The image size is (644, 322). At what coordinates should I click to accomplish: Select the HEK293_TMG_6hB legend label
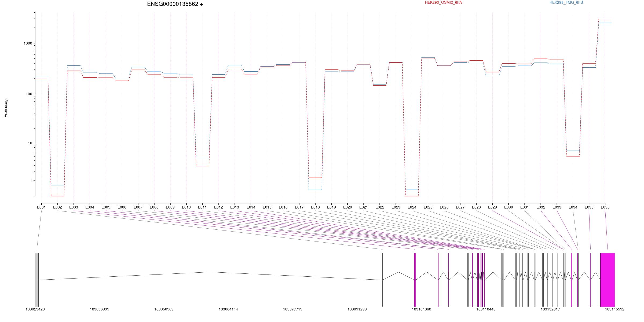pos(566,2)
